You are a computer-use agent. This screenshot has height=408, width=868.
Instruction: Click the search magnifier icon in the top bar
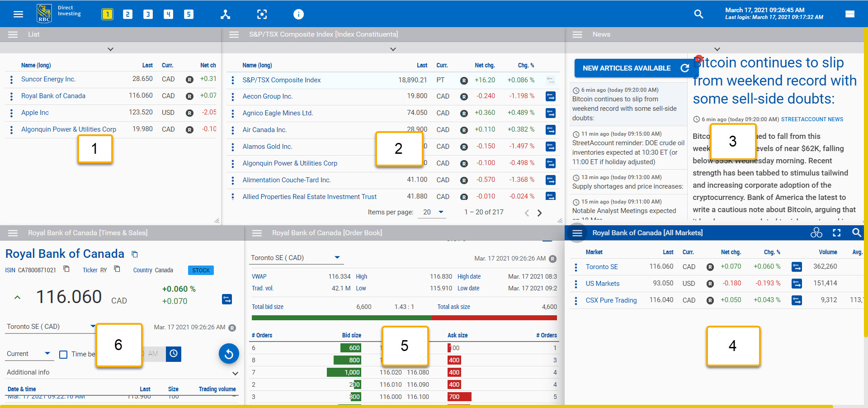point(698,14)
